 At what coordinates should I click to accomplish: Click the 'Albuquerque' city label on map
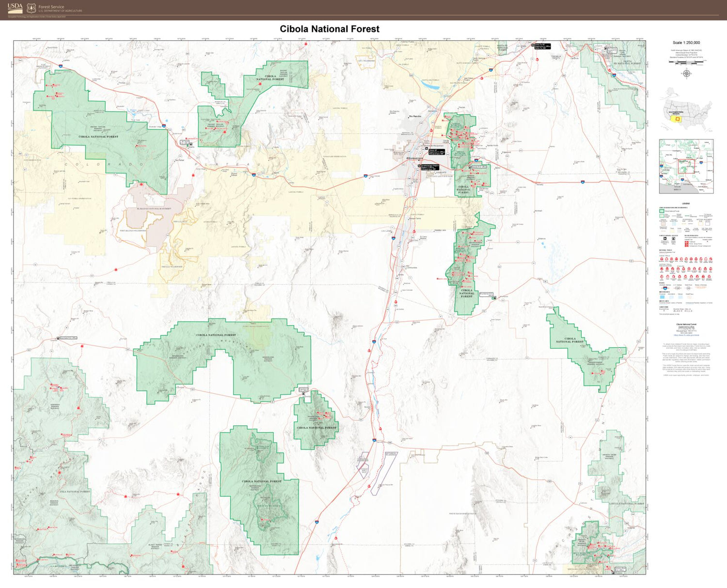415,158
